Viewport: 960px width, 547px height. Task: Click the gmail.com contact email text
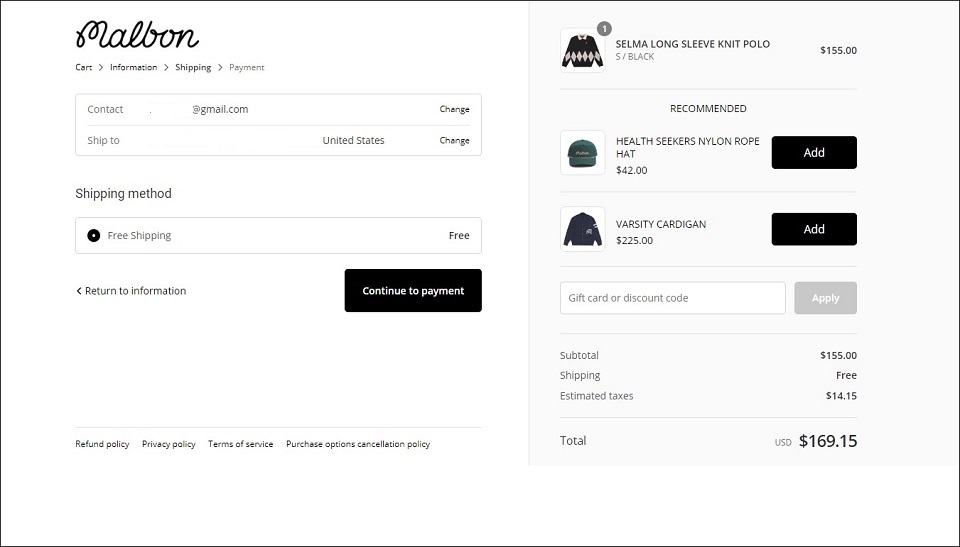(x=220, y=109)
